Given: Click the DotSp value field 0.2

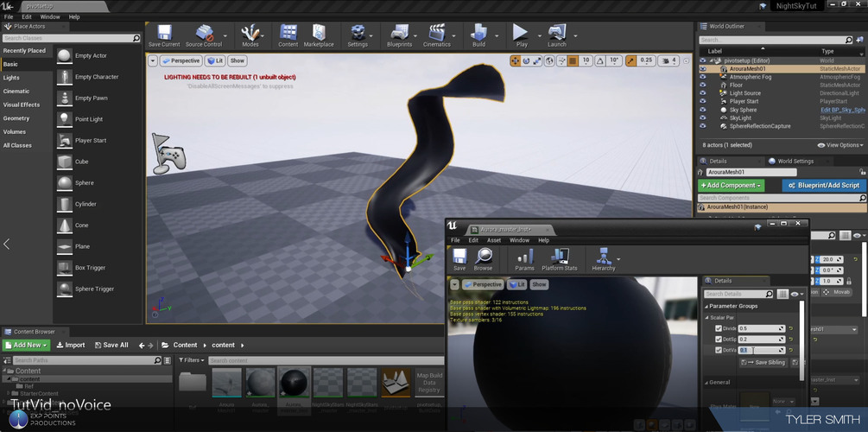Looking at the screenshot, I should pos(762,339).
